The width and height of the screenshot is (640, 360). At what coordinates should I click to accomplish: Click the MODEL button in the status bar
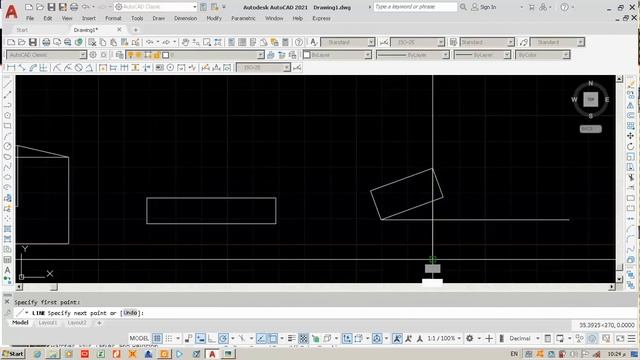(139, 338)
